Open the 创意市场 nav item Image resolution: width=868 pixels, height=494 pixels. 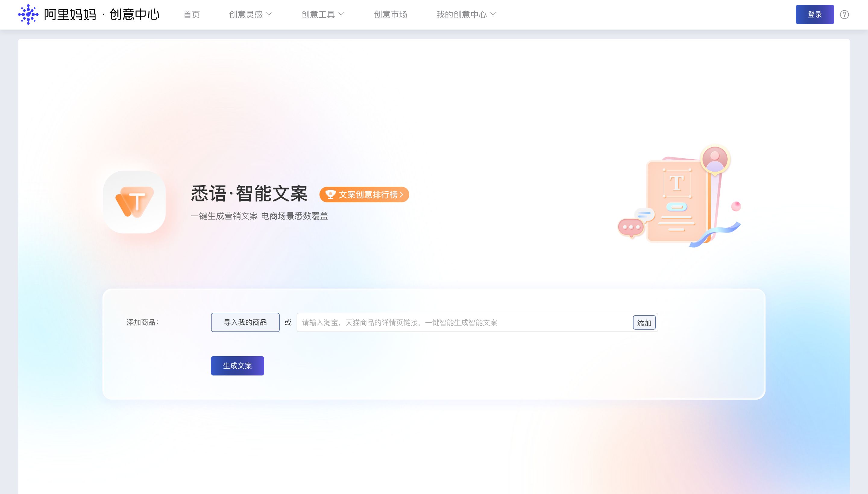pos(390,14)
